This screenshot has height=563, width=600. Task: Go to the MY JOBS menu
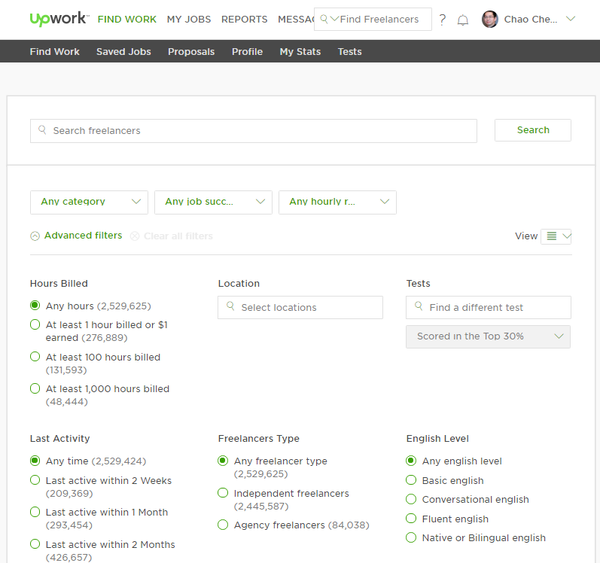tap(189, 19)
